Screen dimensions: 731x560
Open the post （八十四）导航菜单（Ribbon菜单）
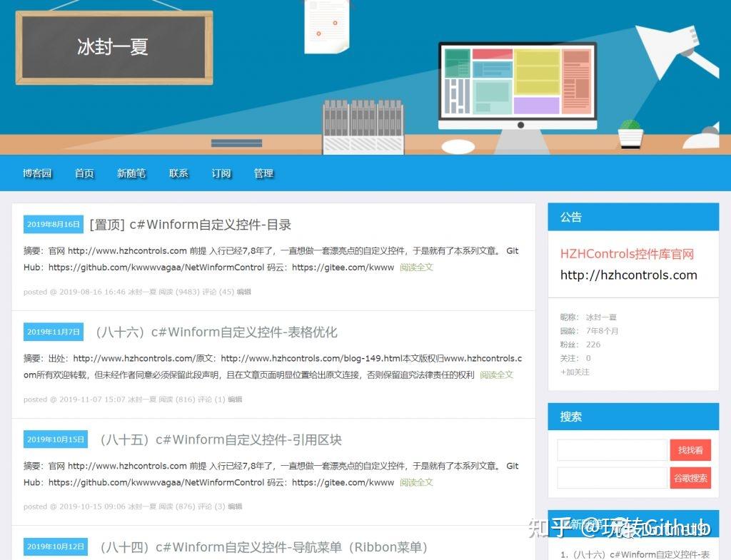point(263,547)
